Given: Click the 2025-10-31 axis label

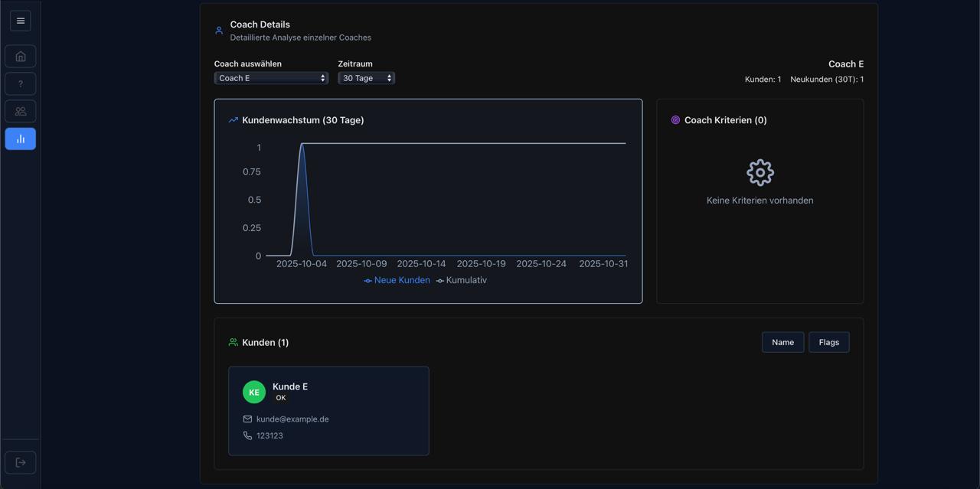Looking at the screenshot, I should pos(603,264).
